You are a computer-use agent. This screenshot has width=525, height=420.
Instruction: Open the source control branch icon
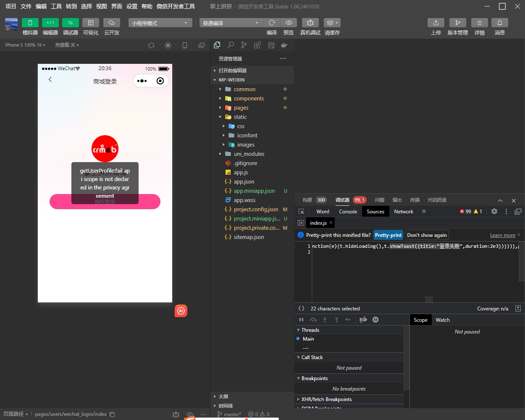click(244, 45)
